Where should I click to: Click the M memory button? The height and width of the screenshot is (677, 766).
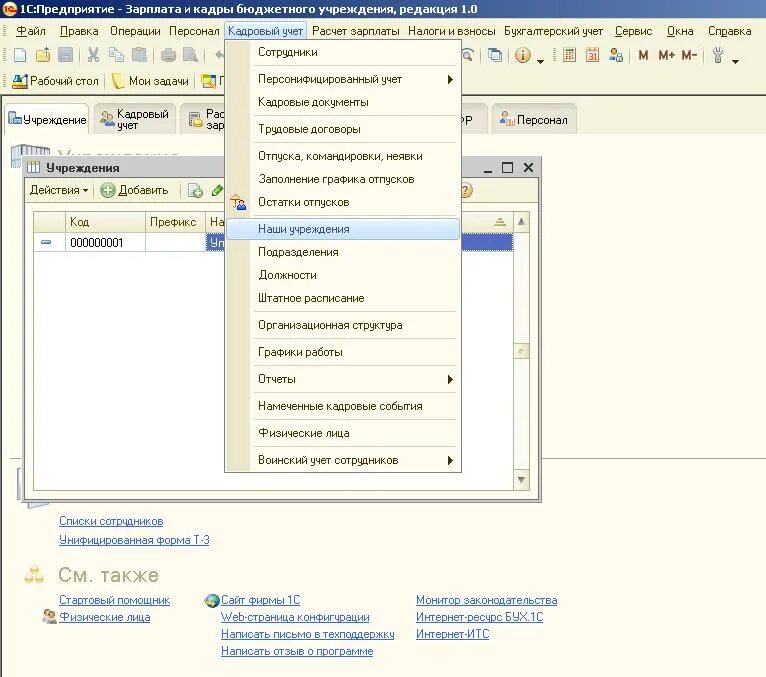coord(643,55)
